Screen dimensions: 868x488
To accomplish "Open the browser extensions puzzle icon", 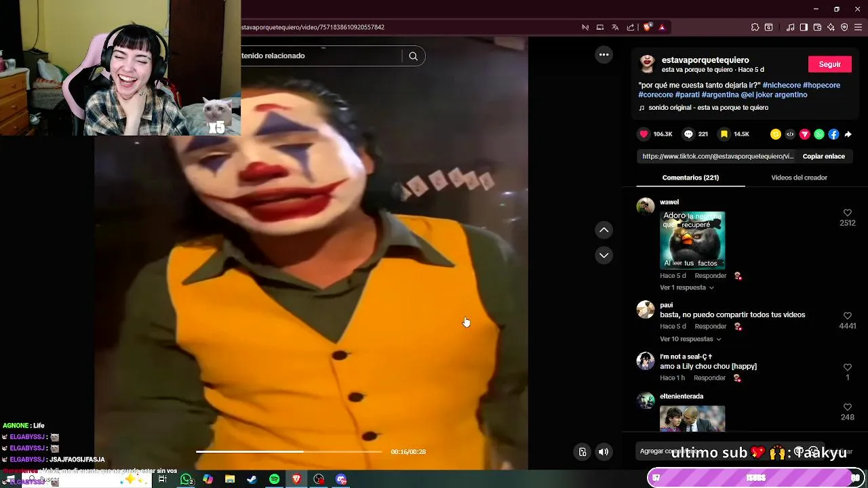I will pos(755,27).
